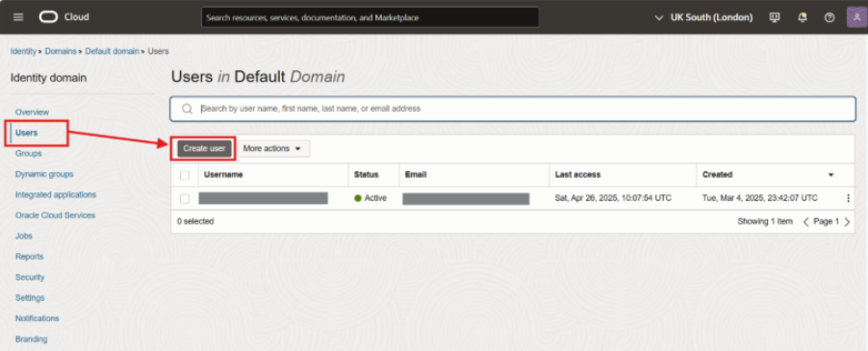The image size is (868, 351).
Task: Open Groups in the sidebar
Action: coord(28,153)
